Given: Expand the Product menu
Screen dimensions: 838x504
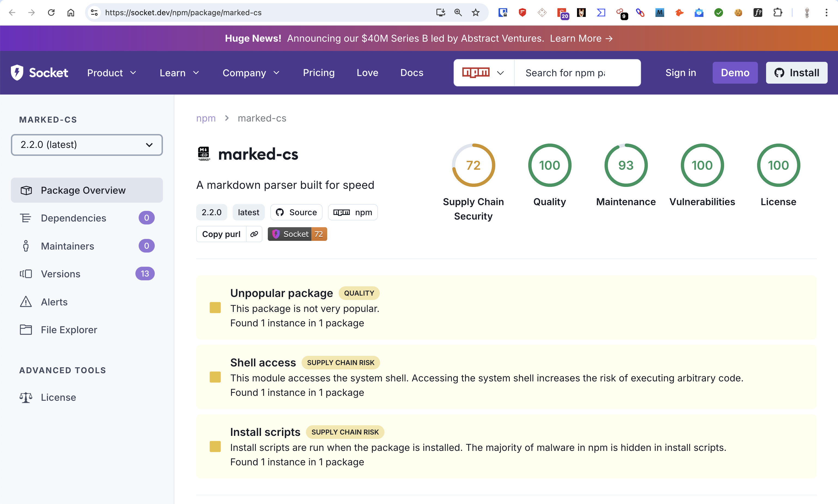Looking at the screenshot, I should click(x=112, y=73).
